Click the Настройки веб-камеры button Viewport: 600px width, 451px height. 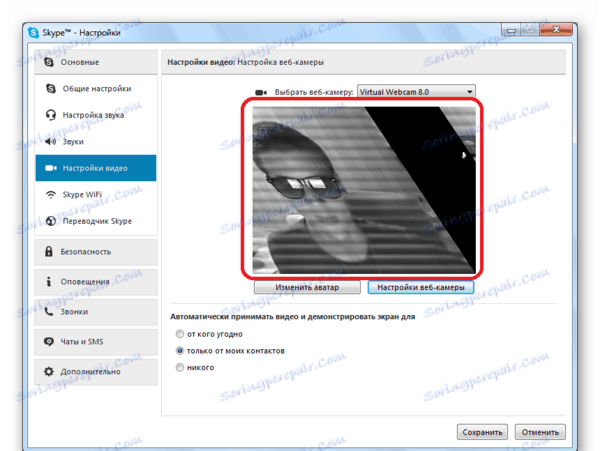(421, 287)
